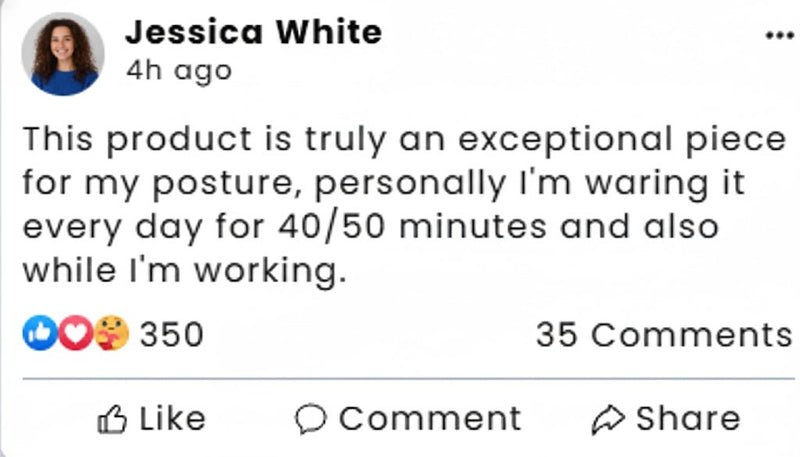
Task: Open the Jessica White profile name
Action: pyautogui.click(x=253, y=32)
